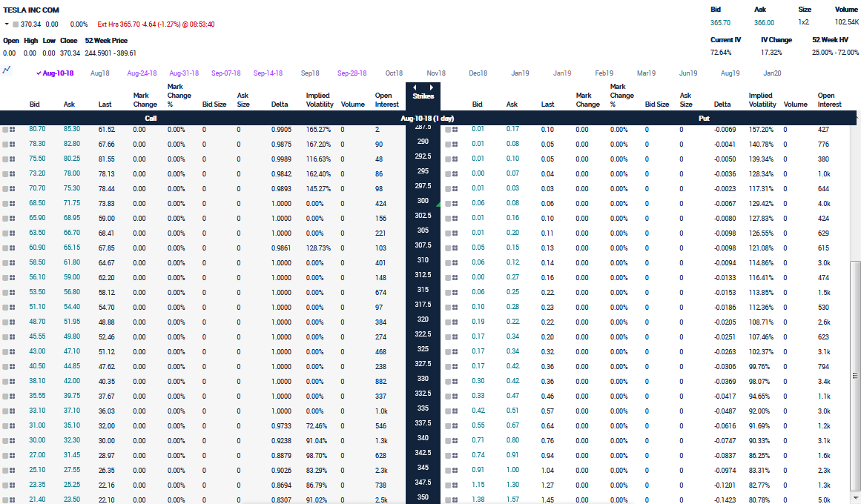Switch to the Aug-24-18 expiration

click(142, 73)
